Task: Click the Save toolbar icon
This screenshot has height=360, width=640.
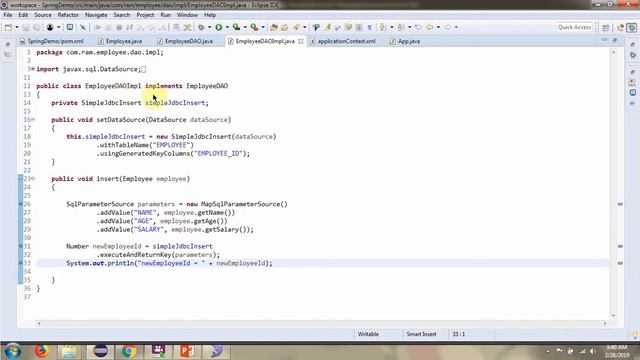Action: pos(26,27)
